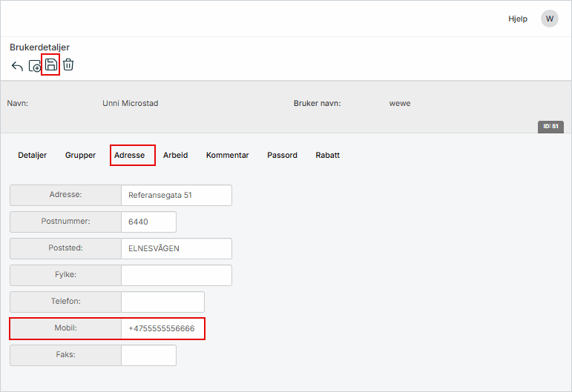This screenshot has height=392, width=572.
Task: Click the Poststed field showing ELNESVÅGEN
Action: click(176, 249)
